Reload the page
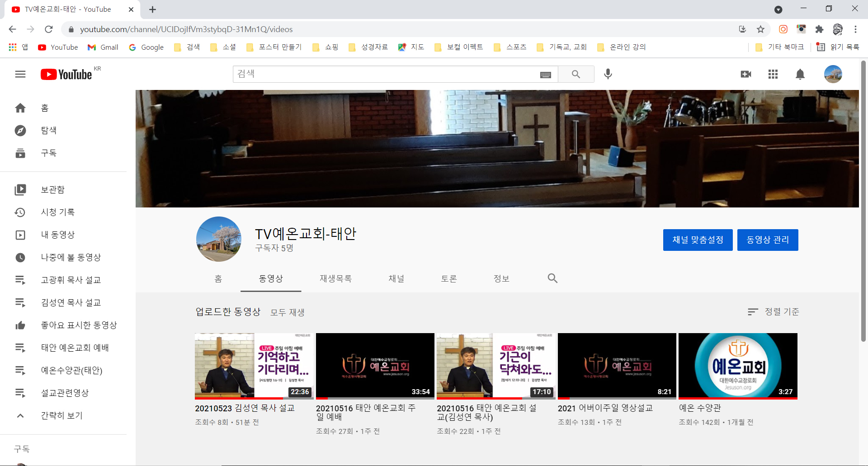The height and width of the screenshot is (466, 868). tap(48, 29)
